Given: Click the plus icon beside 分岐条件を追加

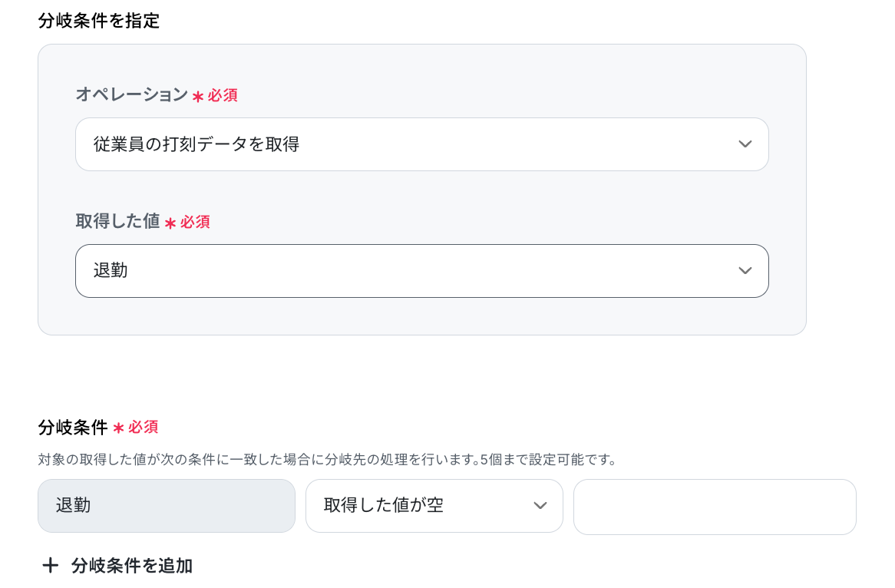Looking at the screenshot, I should (50, 566).
